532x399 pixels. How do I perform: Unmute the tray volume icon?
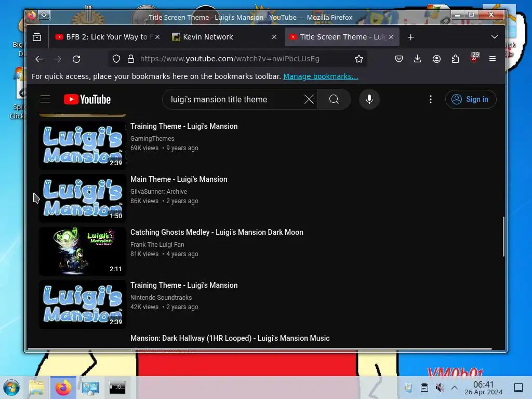tap(440, 388)
